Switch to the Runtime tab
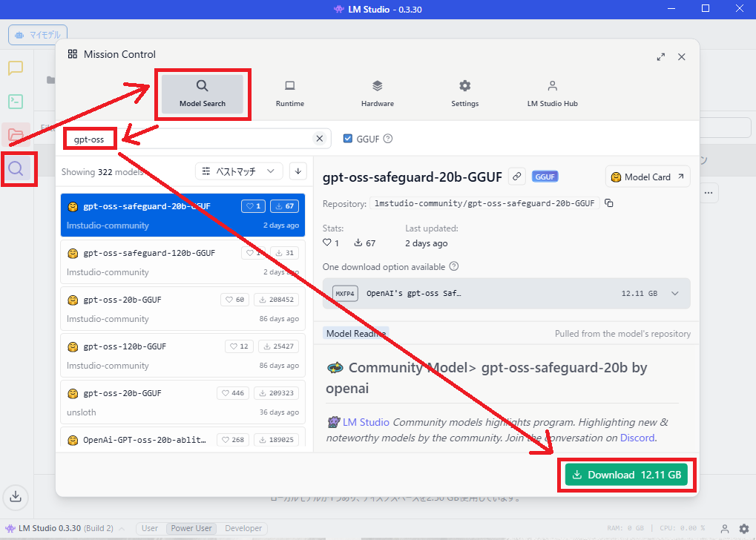 click(x=290, y=94)
